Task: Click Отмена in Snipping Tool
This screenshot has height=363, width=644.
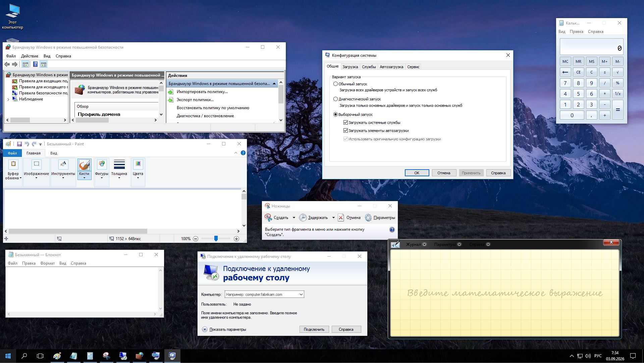Action: [x=349, y=218]
